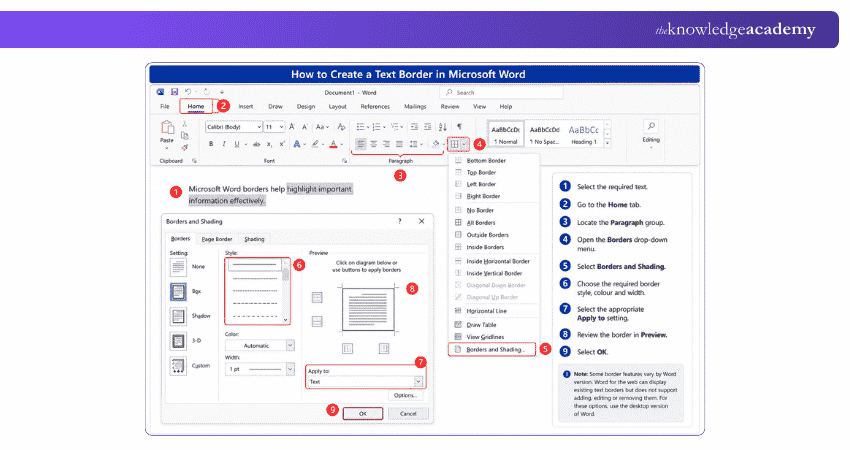Align text left in Paragraph group
The height and width of the screenshot is (450, 850).
360,144
